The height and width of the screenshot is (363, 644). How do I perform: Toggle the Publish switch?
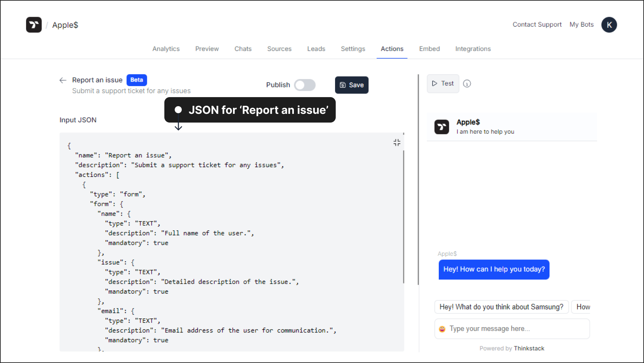(x=305, y=85)
